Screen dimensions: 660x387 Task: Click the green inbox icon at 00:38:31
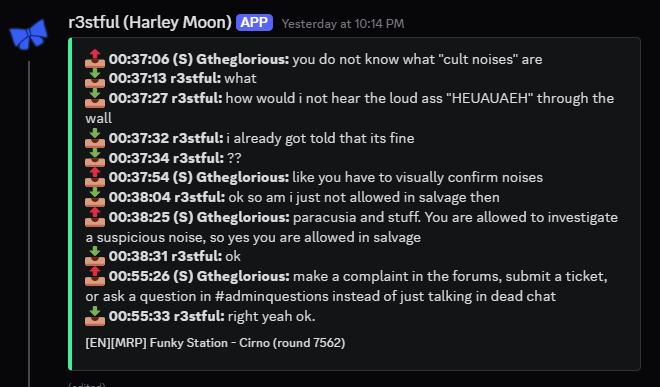95,256
